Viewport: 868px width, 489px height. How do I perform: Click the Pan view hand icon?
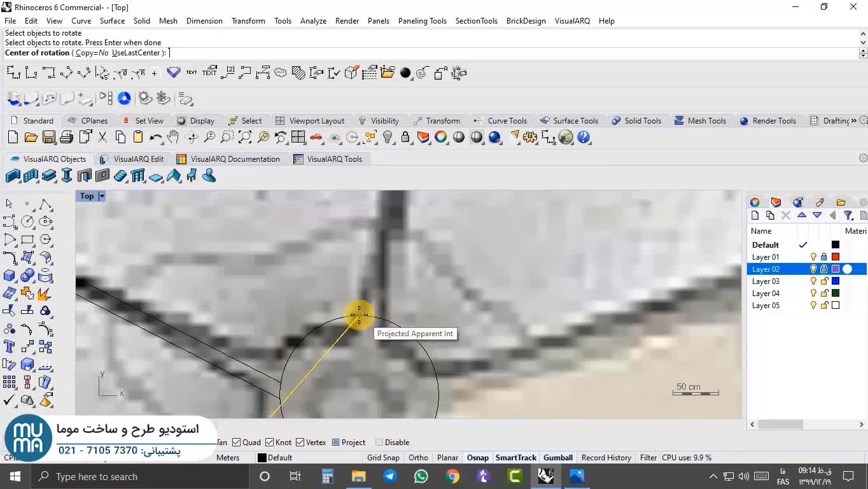(173, 138)
